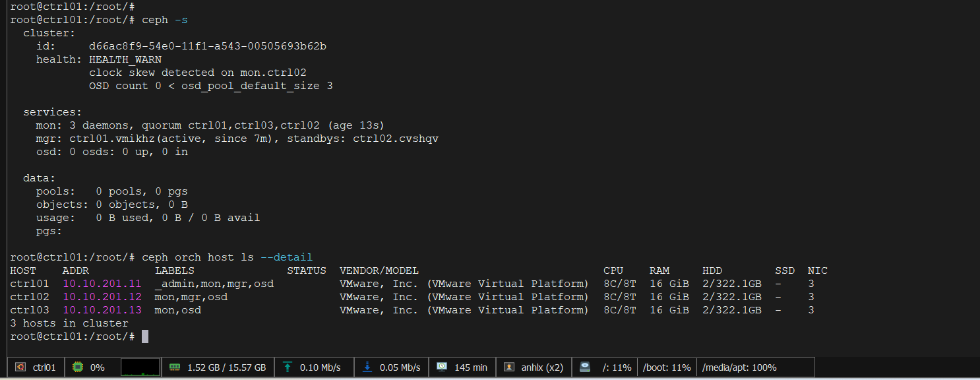Click the 0.05 Mb/s download rate

(x=400, y=367)
